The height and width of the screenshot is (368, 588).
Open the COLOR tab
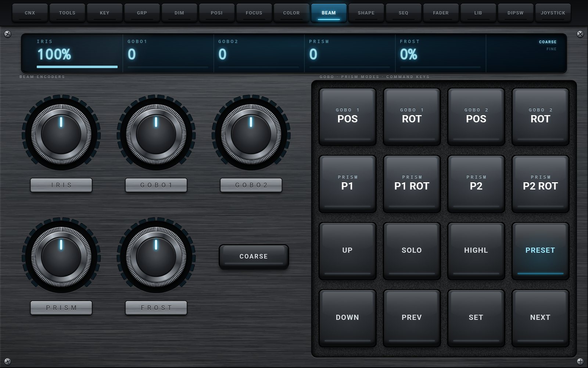tap(291, 13)
